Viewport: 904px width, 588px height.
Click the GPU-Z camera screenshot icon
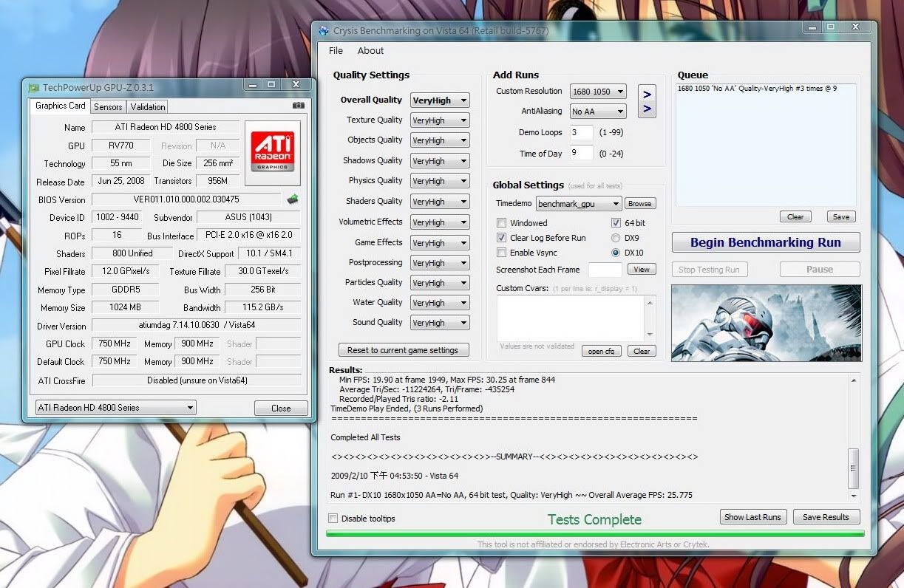298,106
